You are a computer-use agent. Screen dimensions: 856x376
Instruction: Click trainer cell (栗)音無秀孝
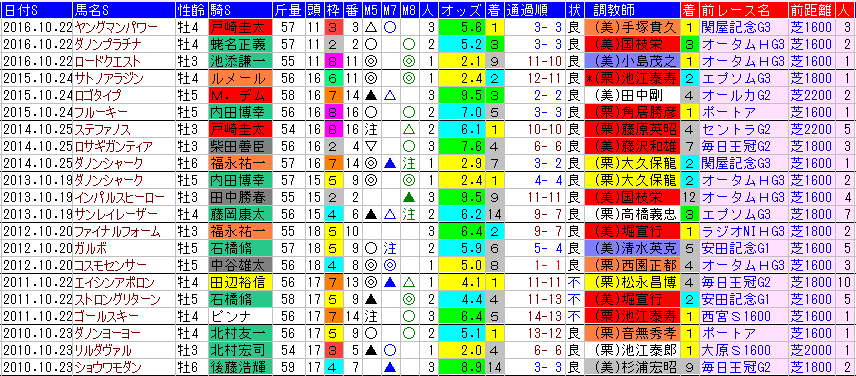[632, 333]
